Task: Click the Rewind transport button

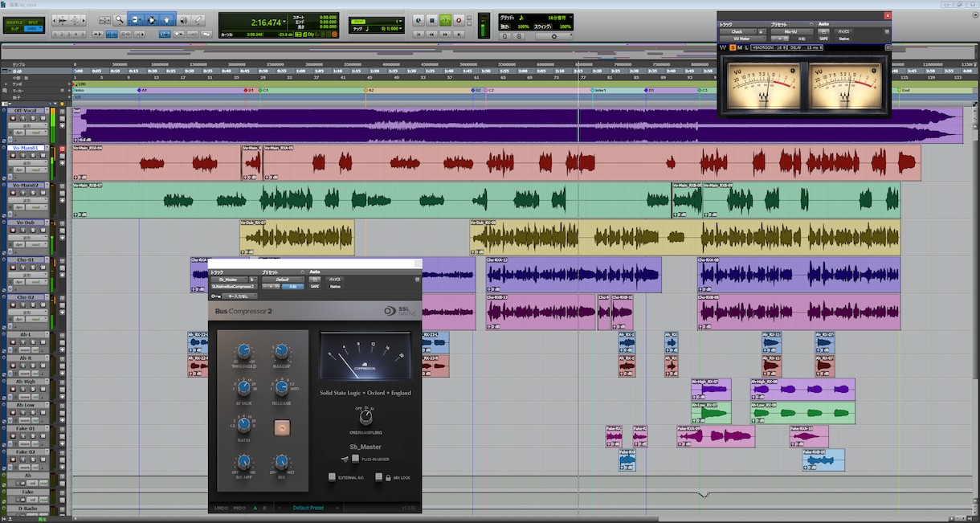Action: [431, 35]
